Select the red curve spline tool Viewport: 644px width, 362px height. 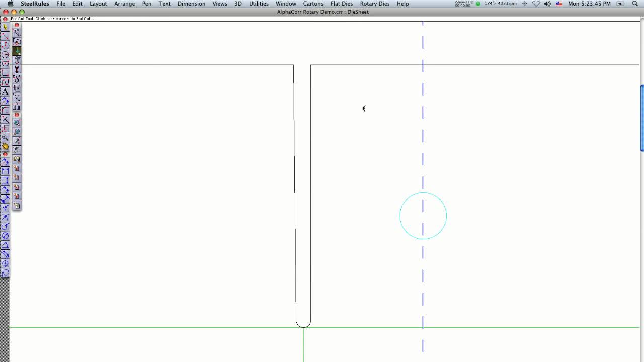pos(5,82)
